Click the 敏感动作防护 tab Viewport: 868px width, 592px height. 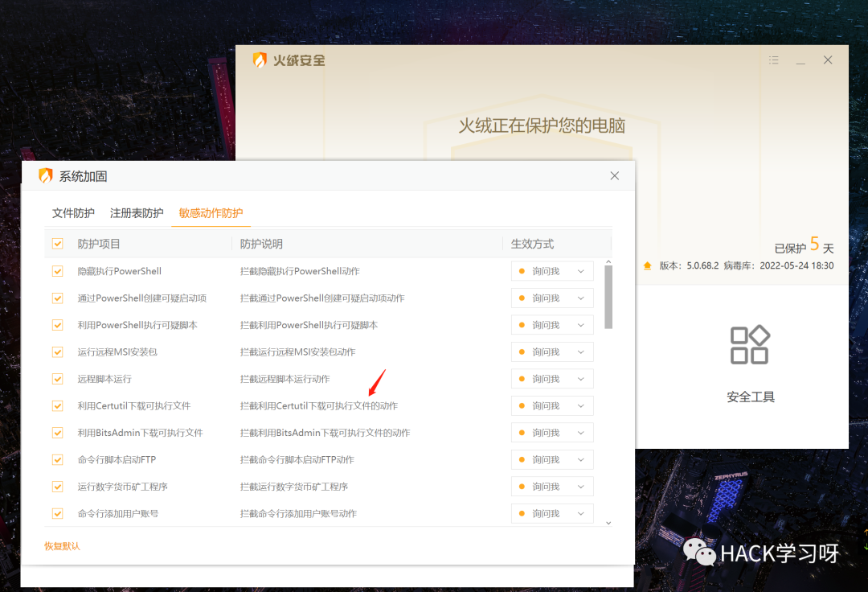[x=211, y=213]
